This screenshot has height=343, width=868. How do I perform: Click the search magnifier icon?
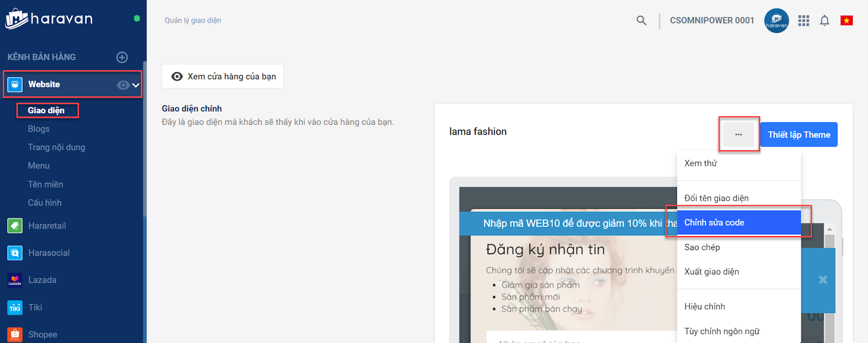(x=641, y=21)
